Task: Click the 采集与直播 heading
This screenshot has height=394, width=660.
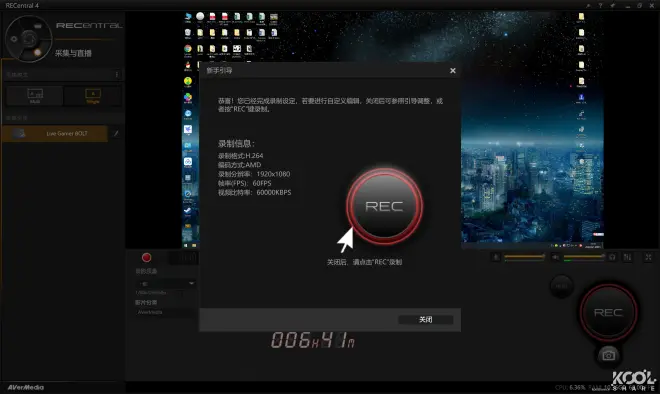Action: [x=73, y=53]
